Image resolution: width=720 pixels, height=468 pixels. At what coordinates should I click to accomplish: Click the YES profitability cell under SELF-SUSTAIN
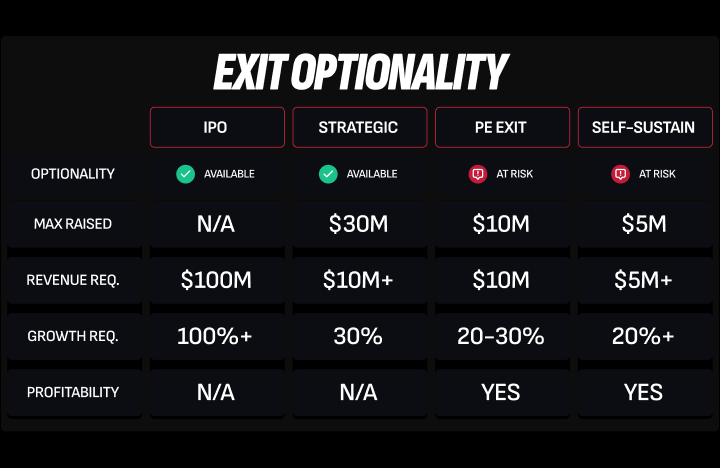pos(645,392)
